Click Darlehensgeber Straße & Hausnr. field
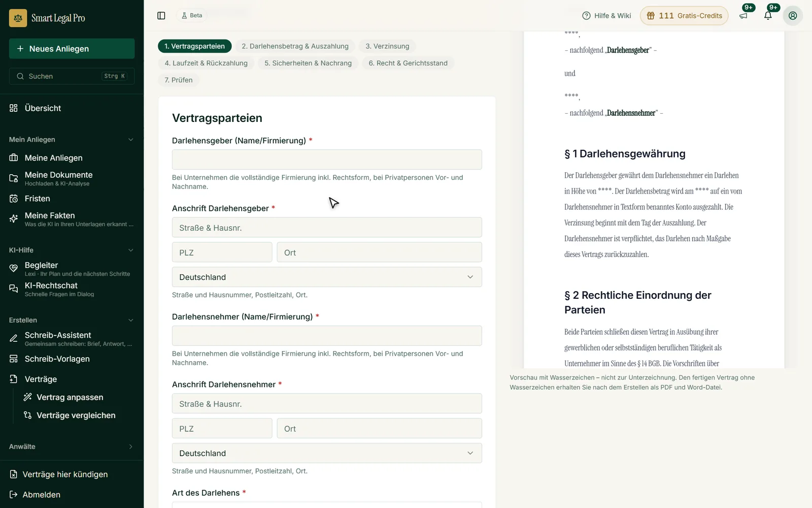 coord(327,228)
